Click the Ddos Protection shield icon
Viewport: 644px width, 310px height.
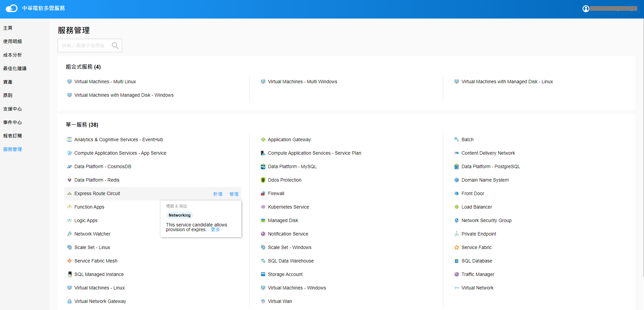click(263, 180)
